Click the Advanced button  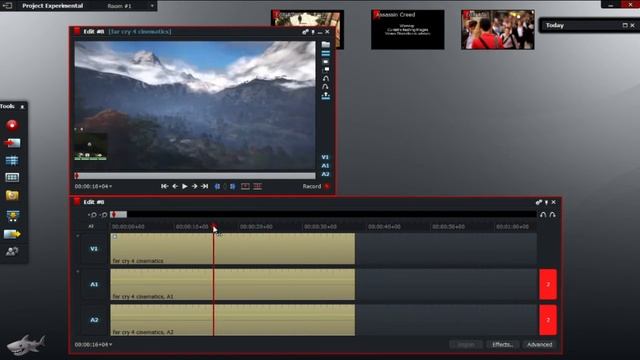pos(539,344)
